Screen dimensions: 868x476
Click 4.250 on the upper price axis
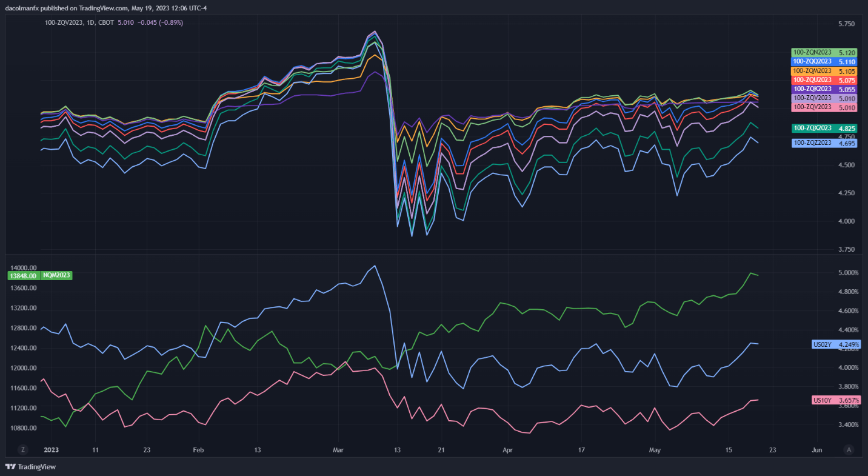(x=846, y=193)
